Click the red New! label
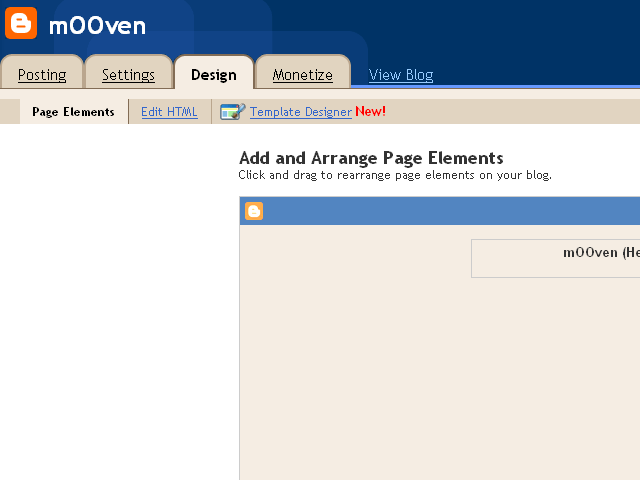This screenshot has height=480, width=640. [x=370, y=111]
